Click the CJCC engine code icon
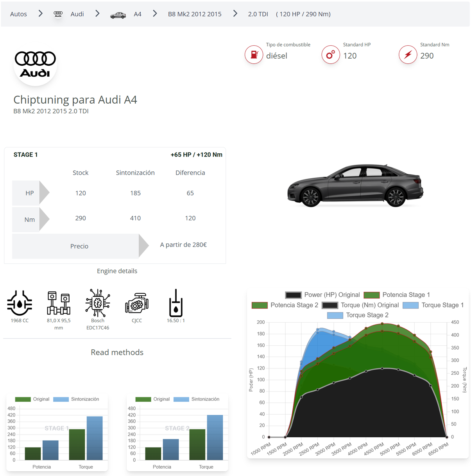 point(137,303)
